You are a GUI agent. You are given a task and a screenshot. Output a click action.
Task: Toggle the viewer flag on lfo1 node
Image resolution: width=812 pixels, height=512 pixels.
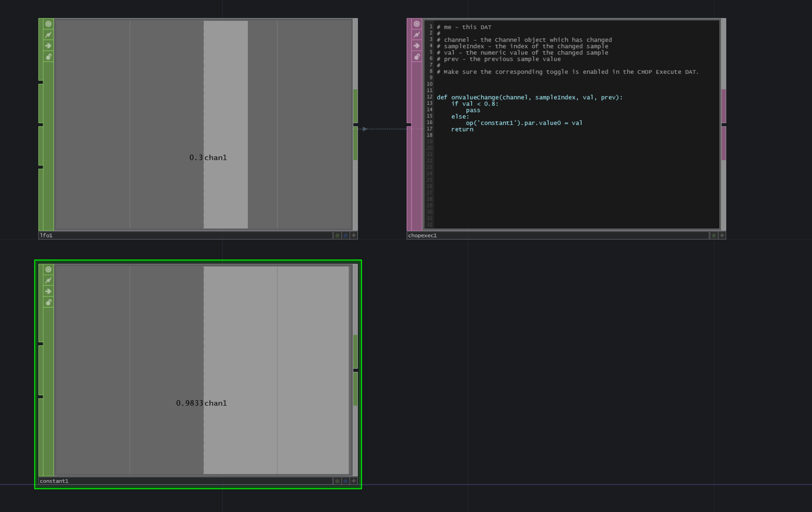coord(49,24)
